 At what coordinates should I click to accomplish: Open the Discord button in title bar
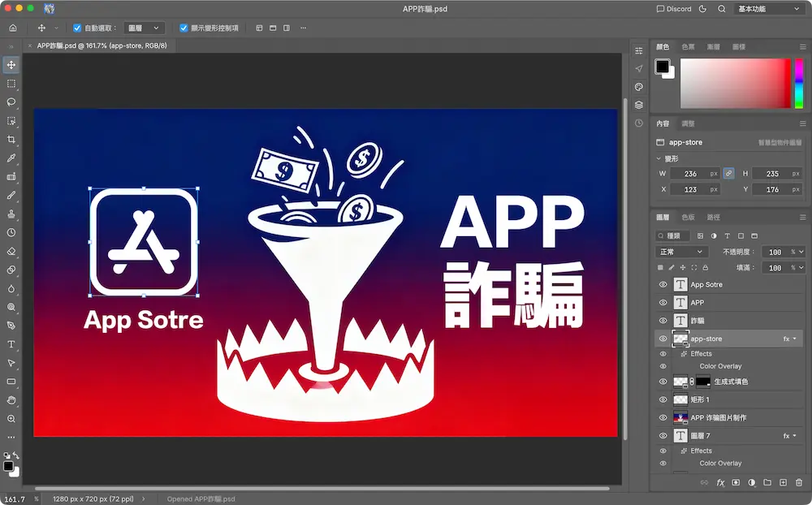(x=674, y=9)
